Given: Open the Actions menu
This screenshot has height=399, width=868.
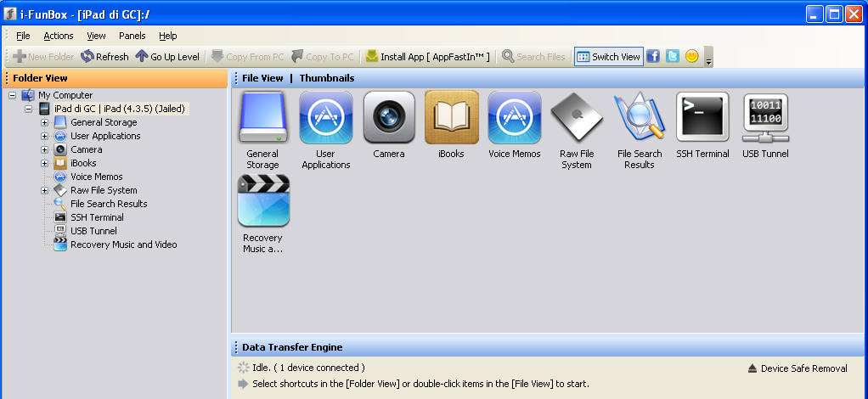Looking at the screenshot, I should pos(59,36).
